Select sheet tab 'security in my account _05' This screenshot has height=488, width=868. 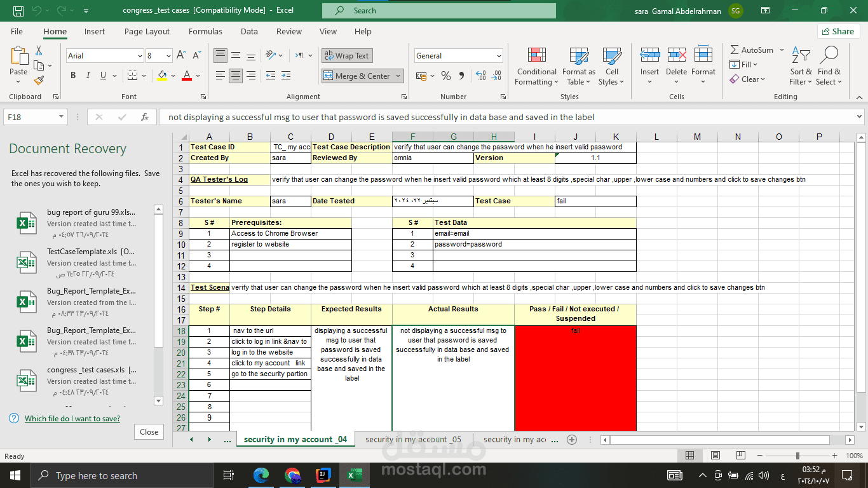coord(413,439)
